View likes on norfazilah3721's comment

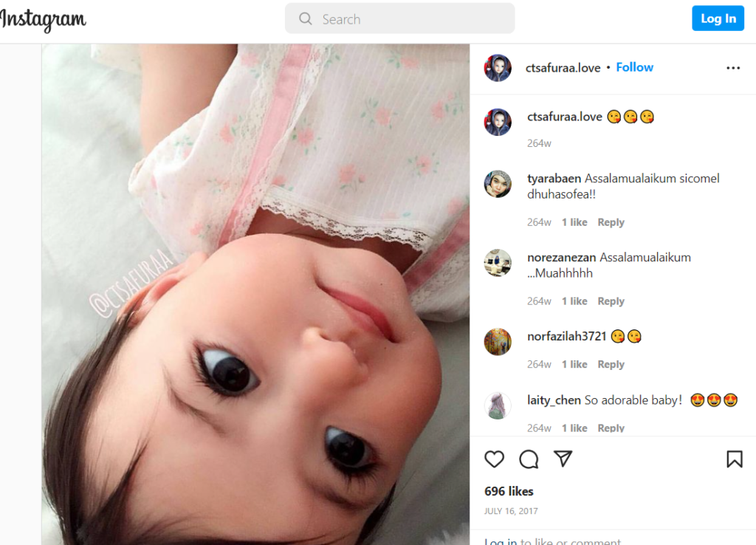(x=574, y=365)
